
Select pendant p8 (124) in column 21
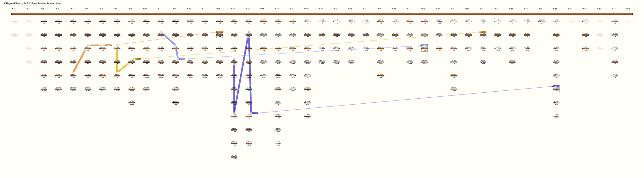307,116
